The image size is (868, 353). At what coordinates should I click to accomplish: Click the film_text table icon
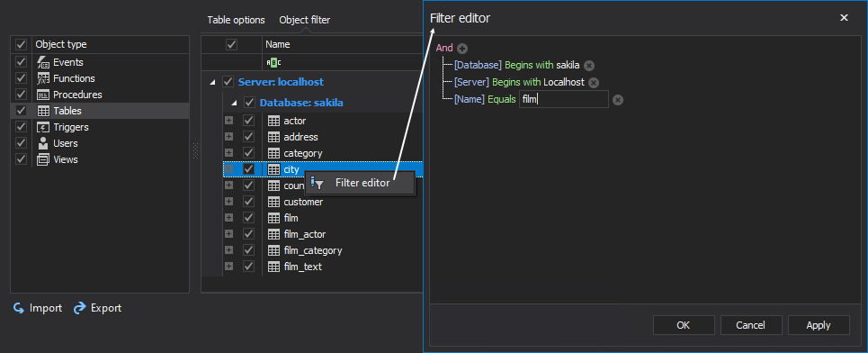[273, 267]
